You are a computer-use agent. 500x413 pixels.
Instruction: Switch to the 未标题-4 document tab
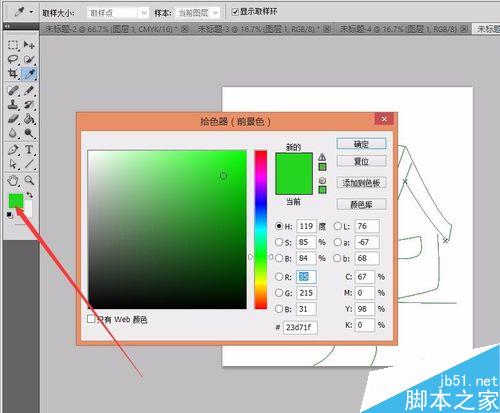point(404,29)
